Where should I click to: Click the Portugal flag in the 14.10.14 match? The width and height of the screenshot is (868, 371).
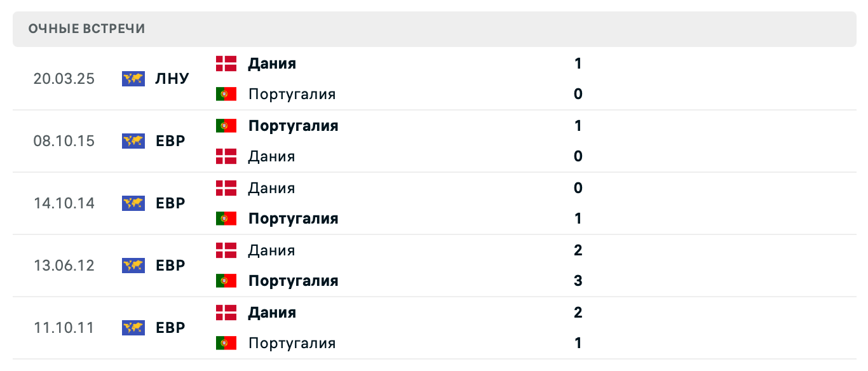click(227, 218)
